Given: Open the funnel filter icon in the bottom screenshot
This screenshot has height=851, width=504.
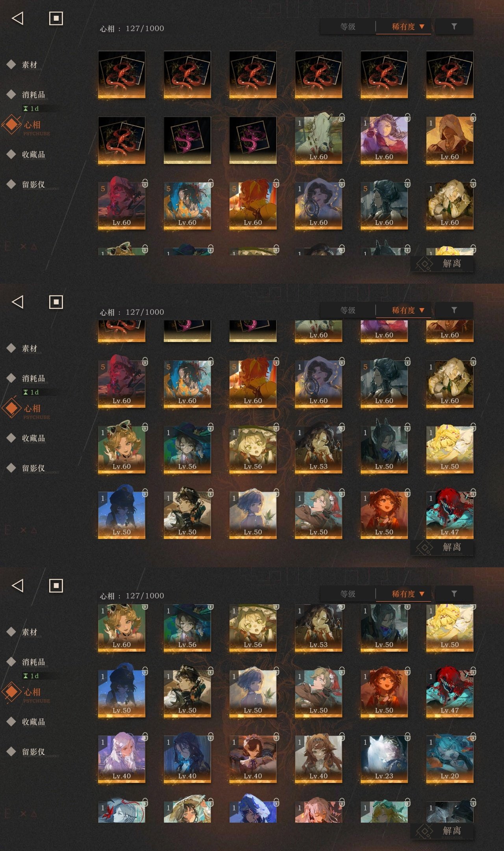Looking at the screenshot, I should click(x=454, y=594).
